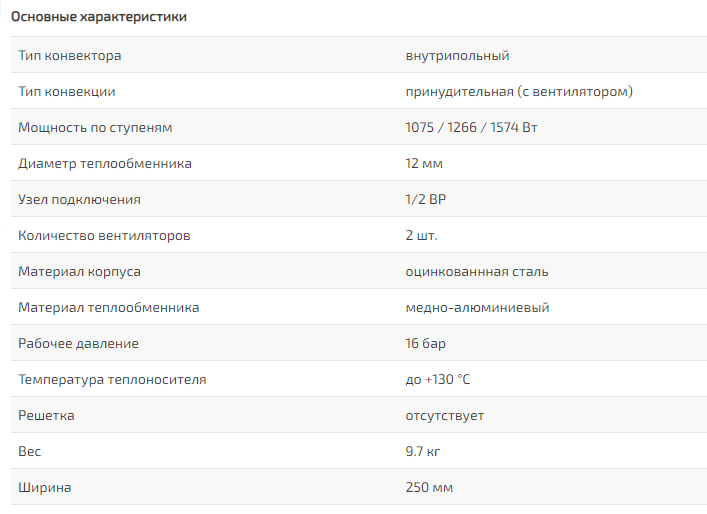Click the width value "250 мм"

pyautogui.click(x=430, y=488)
